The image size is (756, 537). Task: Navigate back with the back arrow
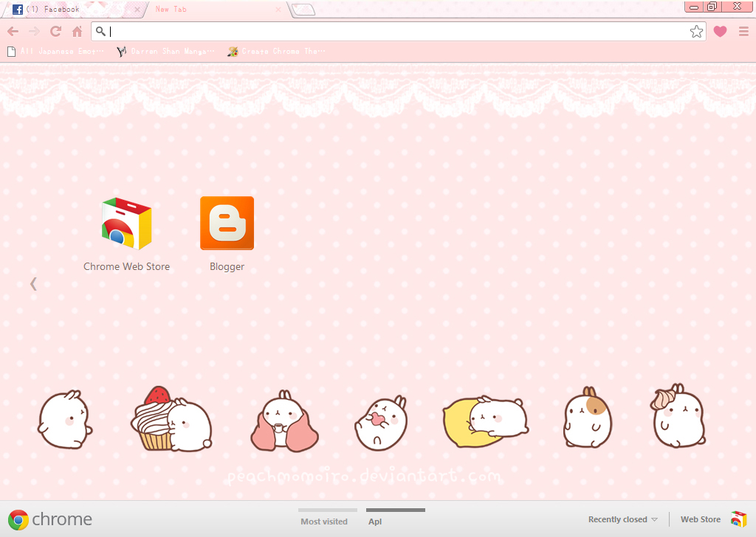click(12, 31)
